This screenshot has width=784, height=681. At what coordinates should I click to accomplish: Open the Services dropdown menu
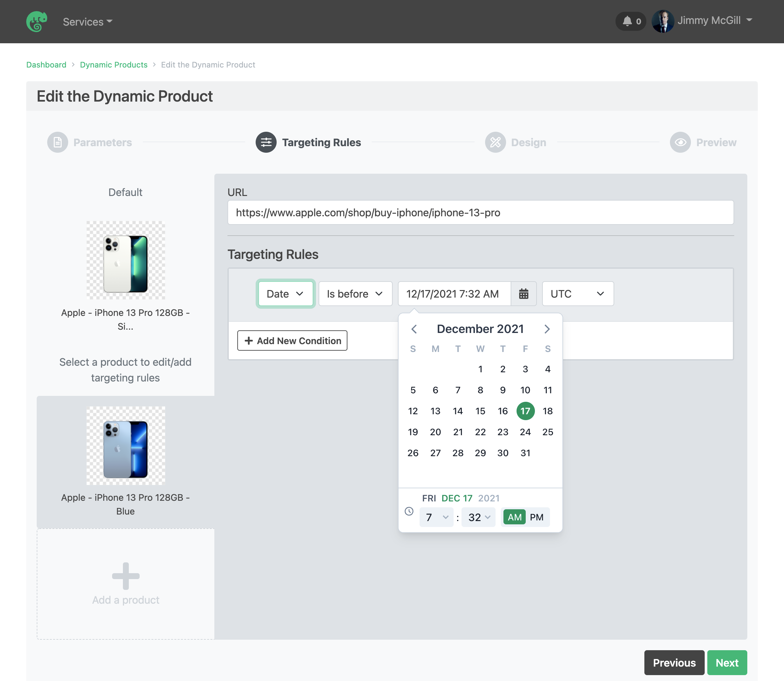88,22
